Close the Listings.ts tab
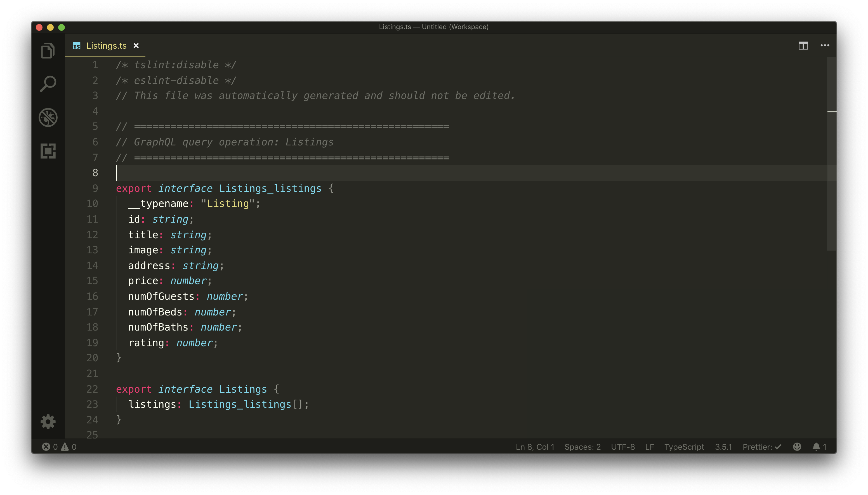 (x=136, y=46)
